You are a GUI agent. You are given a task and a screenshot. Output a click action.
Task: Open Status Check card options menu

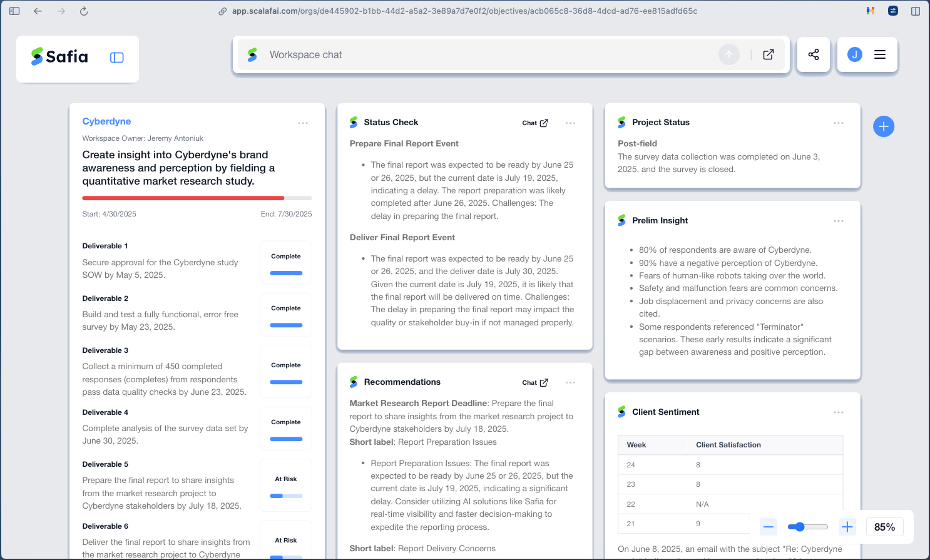coord(571,123)
